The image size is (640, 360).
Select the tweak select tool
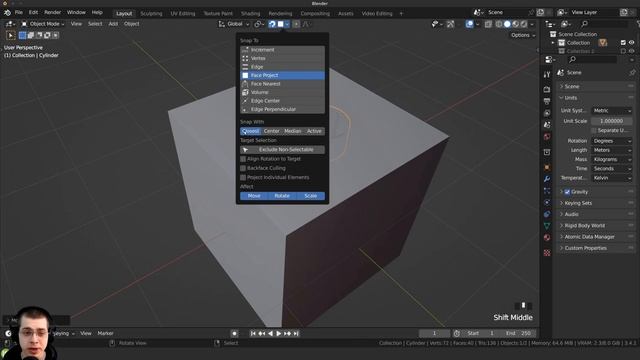(x=11, y=36)
